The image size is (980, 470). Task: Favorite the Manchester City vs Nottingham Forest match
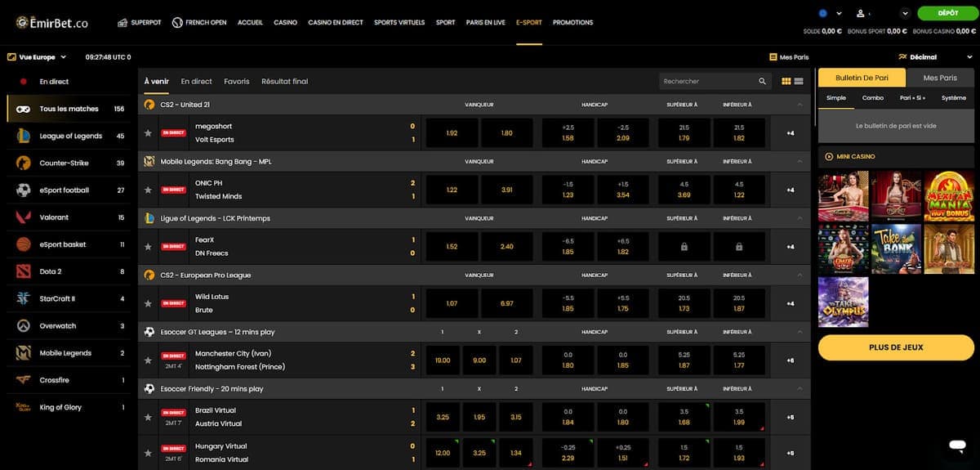pyautogui.click(x=148, y=360)
